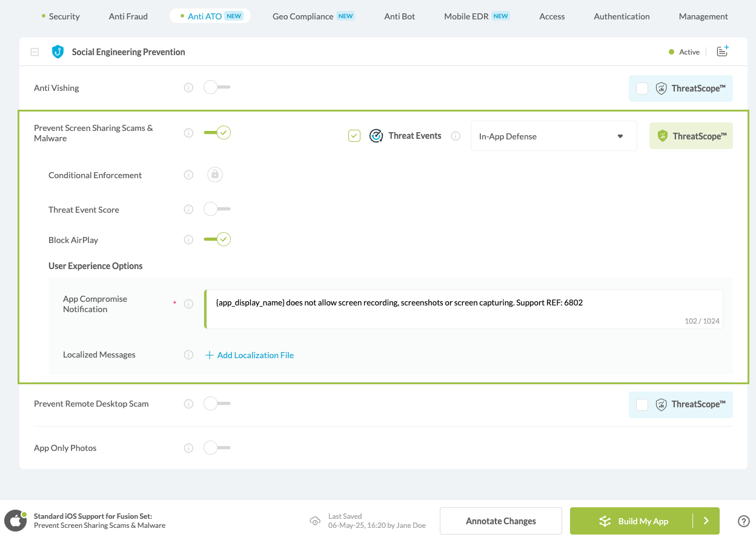Click the ThreatScope shield icon beside Anti Vishing
Viewport: 756px width, 540px height.
click(660, 88)
